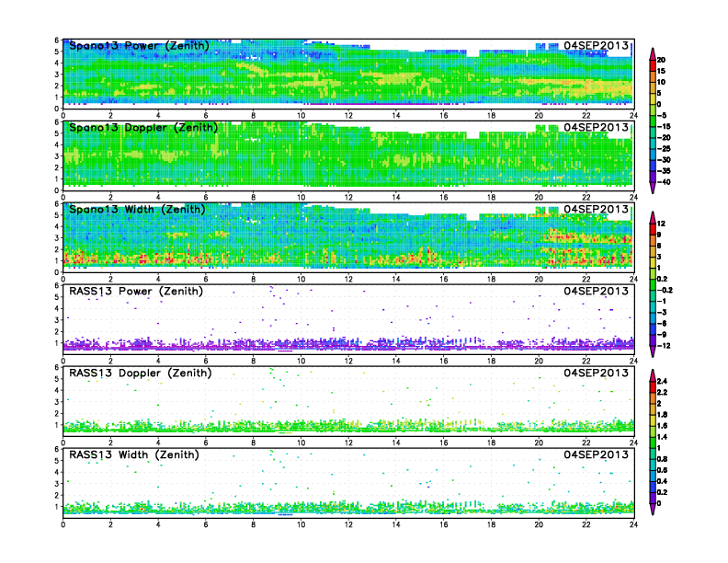This screenshot has height=563, width=728.
Task: Click the 'Spano13 Doppler (Zenith)' panel title
Action: [143, 128]
